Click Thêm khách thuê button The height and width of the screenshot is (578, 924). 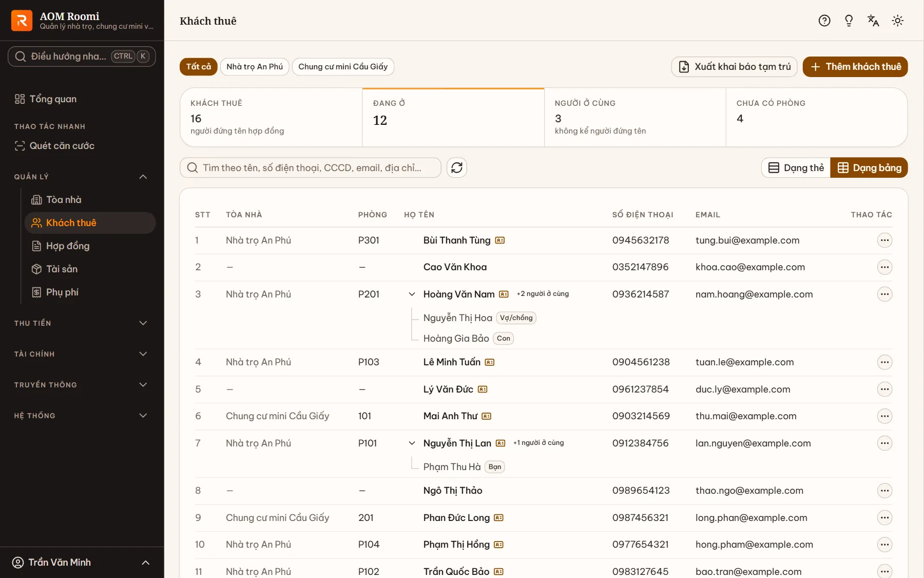(855, 67)
